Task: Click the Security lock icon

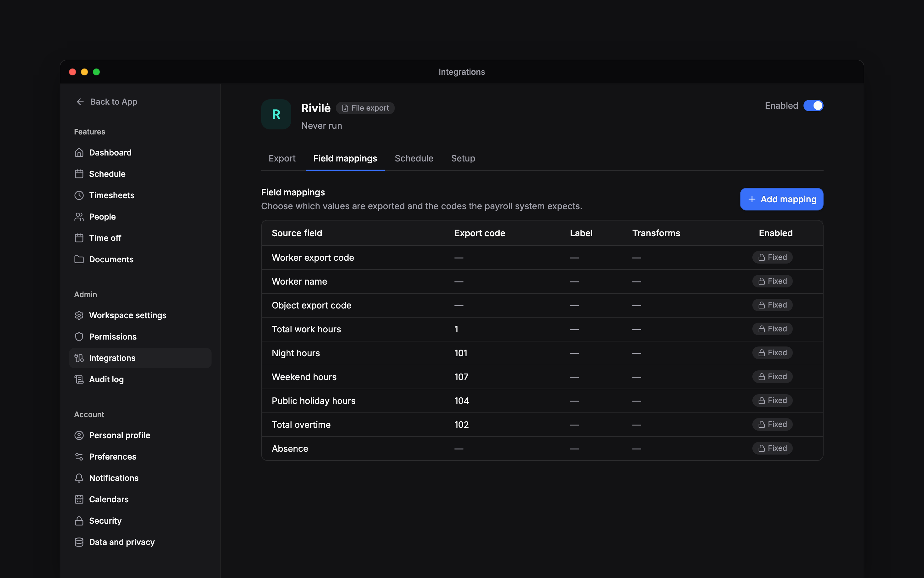Action: click(79, 521)
